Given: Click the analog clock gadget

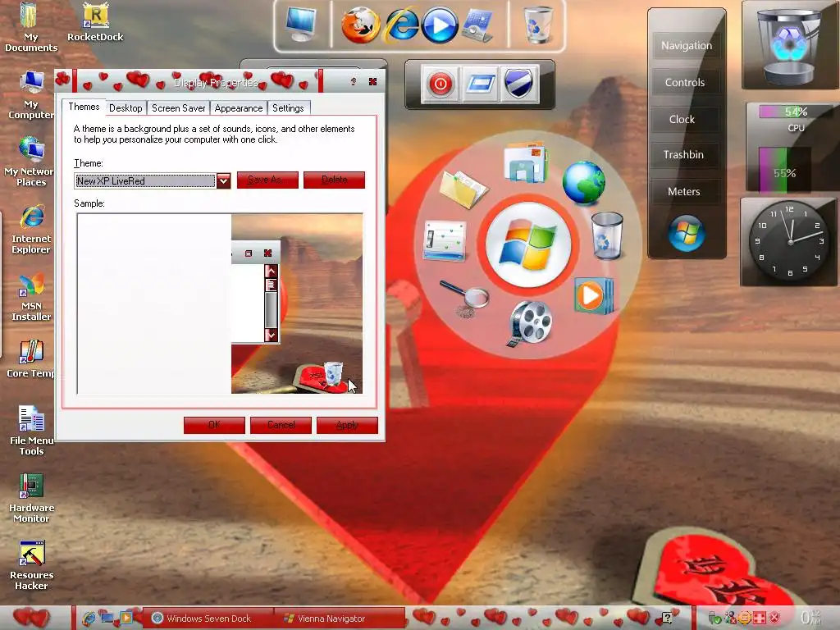Looking at the screenshot, I should pos(790,242).
